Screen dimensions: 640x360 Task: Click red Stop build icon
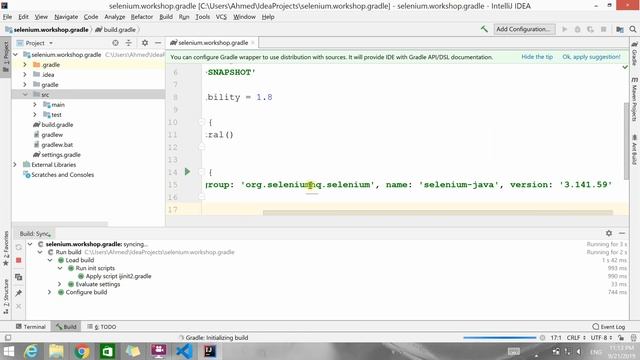click(18, 260)
